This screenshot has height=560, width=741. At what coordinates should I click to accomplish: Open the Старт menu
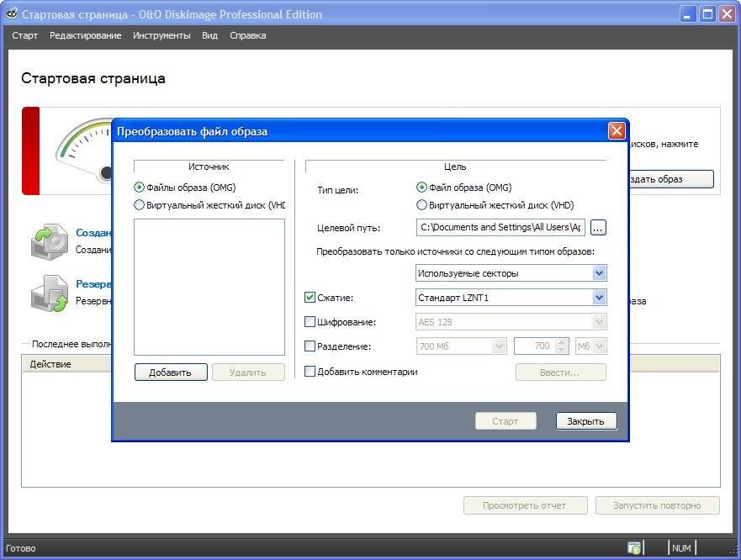coord(24,35)
